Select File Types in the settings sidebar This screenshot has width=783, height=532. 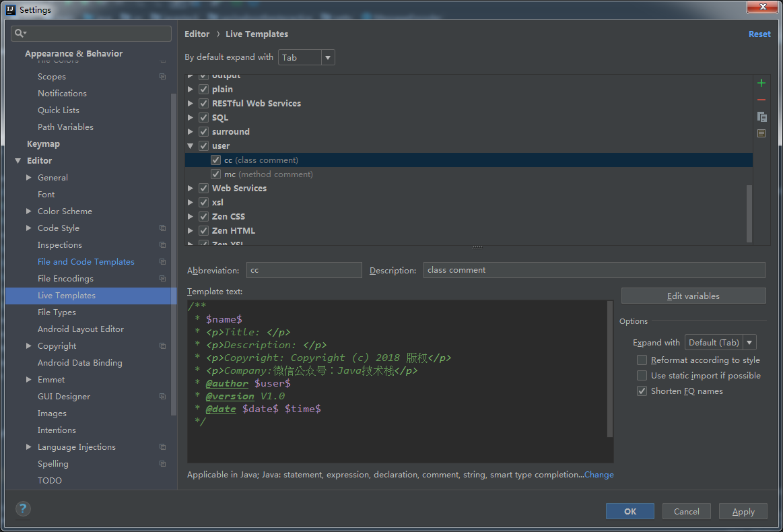point(57,312)
